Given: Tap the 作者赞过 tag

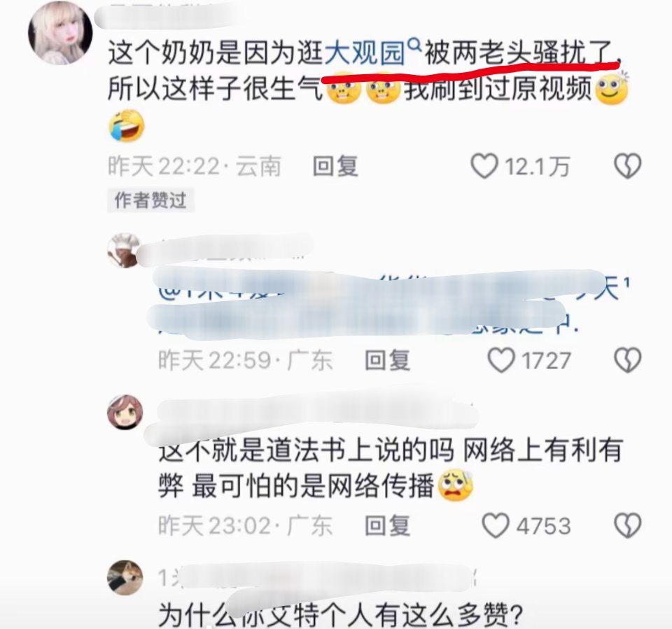Looking at the screenshot, I should point(151,200).
